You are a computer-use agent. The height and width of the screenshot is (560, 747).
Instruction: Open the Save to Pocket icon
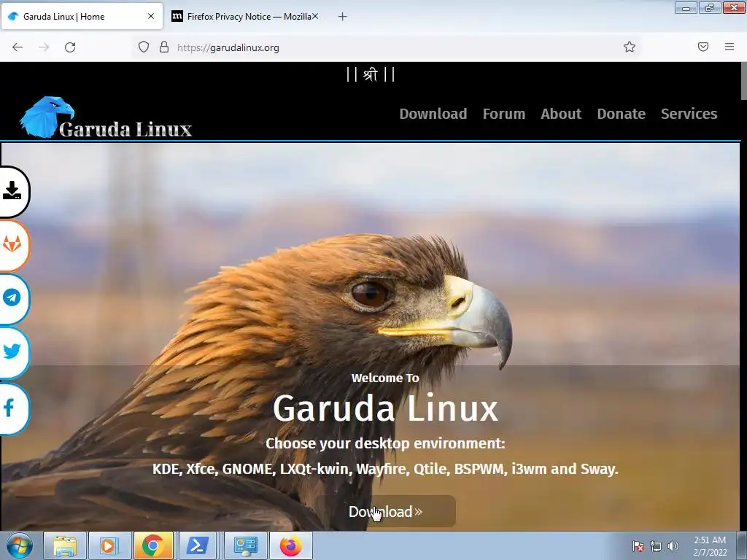(x=703, y=47)
